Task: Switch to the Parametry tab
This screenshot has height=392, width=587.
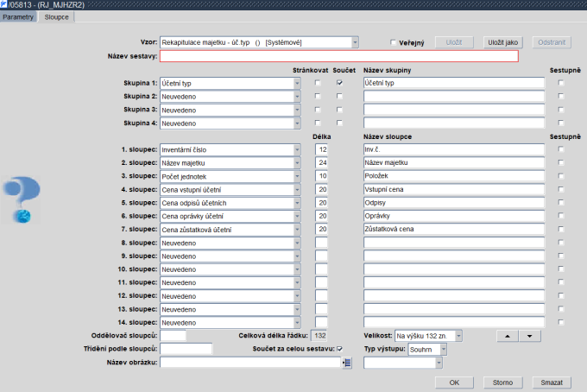Action: coord(18,16)
